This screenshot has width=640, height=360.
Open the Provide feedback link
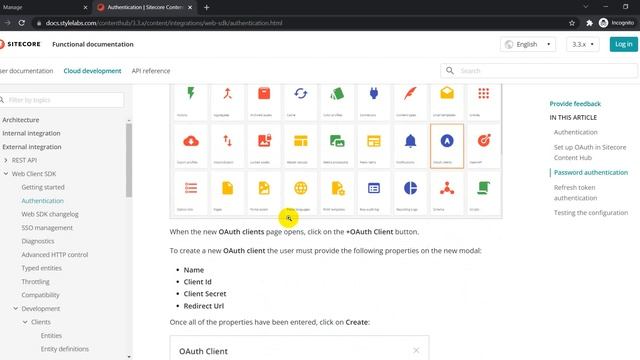click(x=575, y=104)
